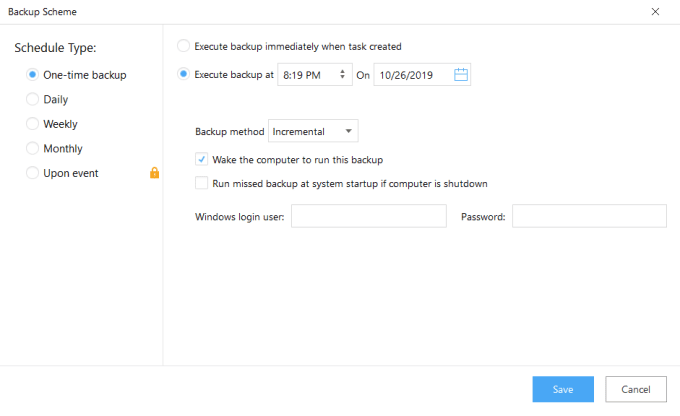Click the lock icon beside Upon event
This screenshot has width=680, height=416.
click(154, 173)
